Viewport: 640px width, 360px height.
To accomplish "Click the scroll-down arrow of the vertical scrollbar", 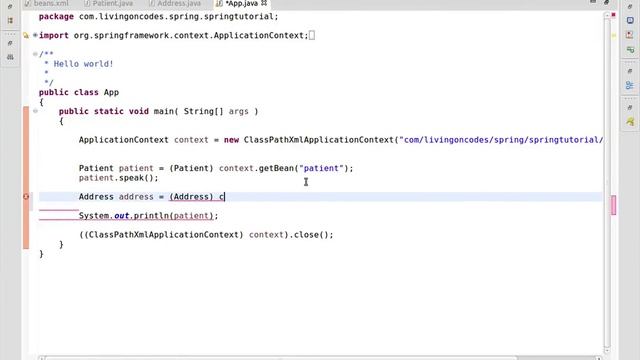I will click(607, 350).
